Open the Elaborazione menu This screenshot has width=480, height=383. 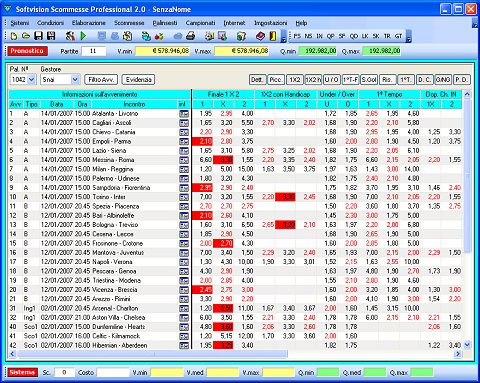(89, 23)
